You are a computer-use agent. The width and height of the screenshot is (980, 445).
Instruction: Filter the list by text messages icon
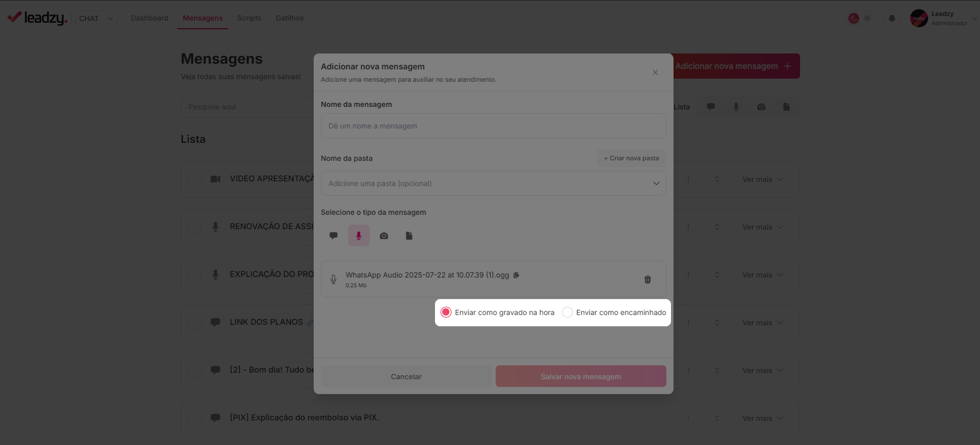click(711, 107)
